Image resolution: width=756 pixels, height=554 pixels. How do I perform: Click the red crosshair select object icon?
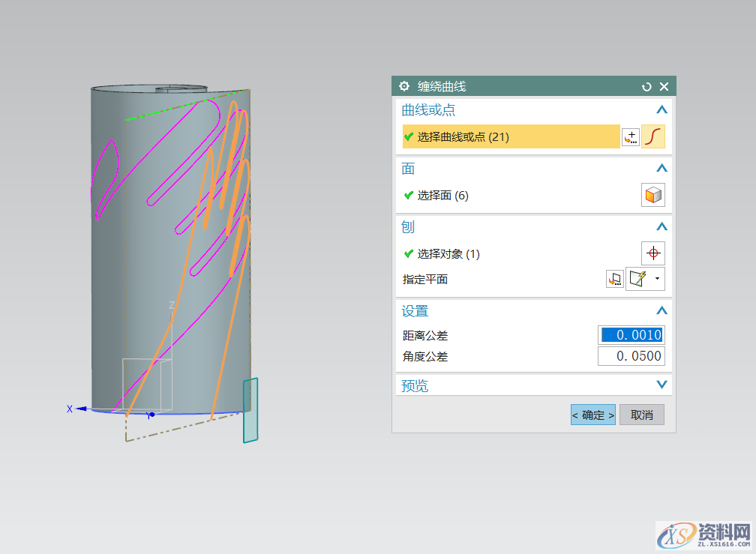tap(652, 253)
